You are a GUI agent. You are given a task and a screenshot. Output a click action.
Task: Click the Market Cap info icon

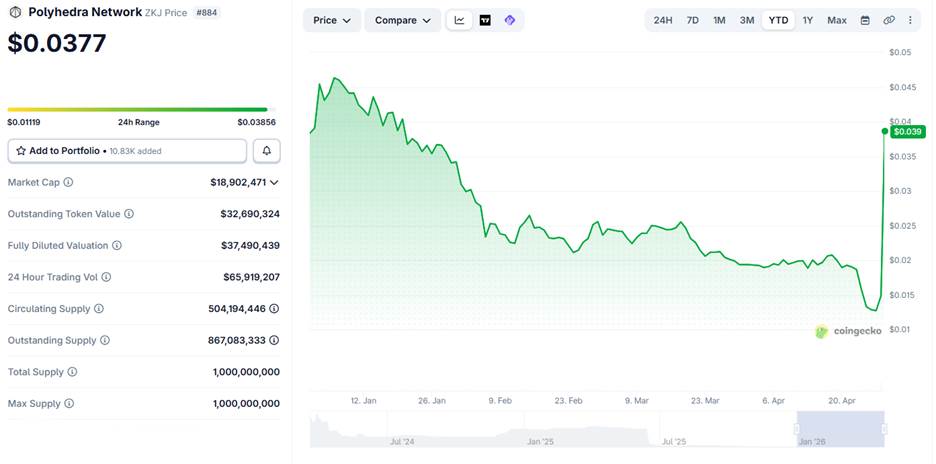tap(69, 182)
